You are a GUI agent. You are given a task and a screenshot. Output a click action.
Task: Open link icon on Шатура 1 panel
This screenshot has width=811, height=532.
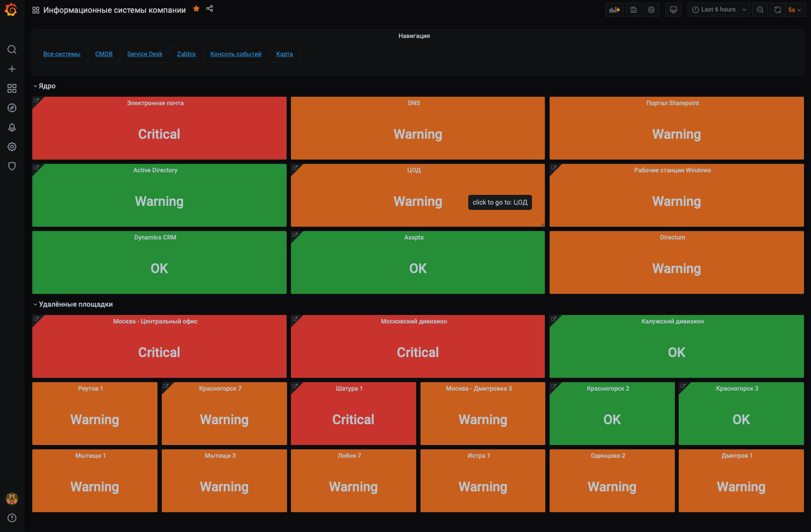pos(295,386)
